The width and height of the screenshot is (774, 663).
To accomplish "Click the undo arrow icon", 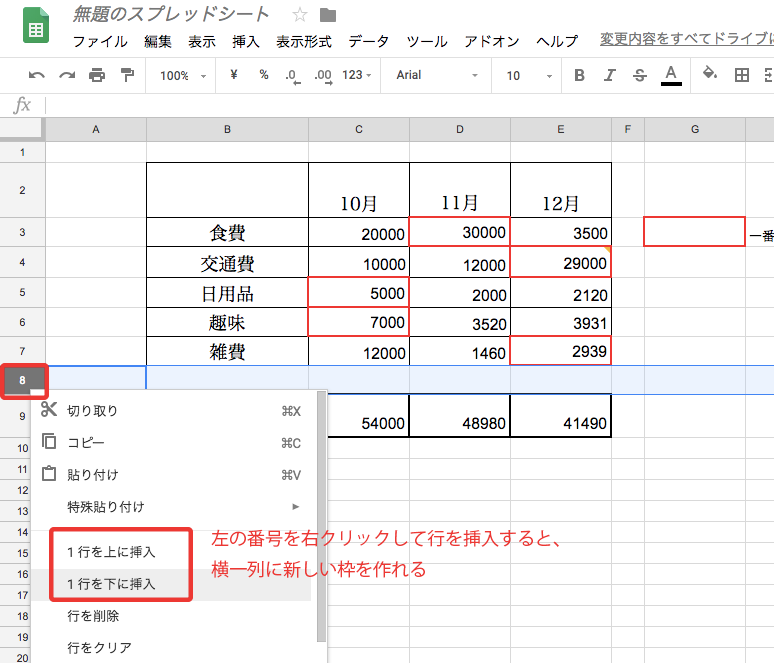I will click(37, 75).
